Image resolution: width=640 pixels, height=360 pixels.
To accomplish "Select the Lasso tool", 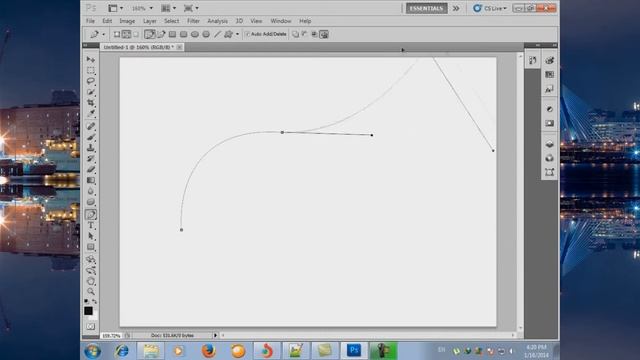I will pos(91,81).
